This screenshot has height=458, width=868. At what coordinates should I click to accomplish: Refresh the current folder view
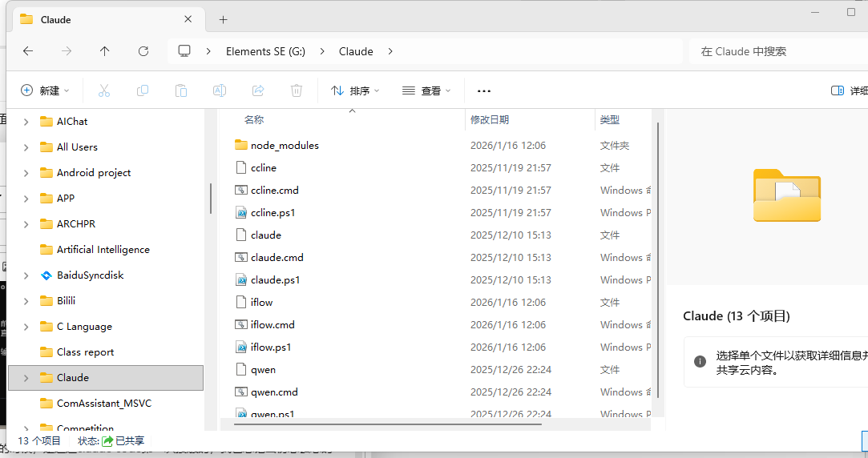pyautogui.click(x=143, y=51)
